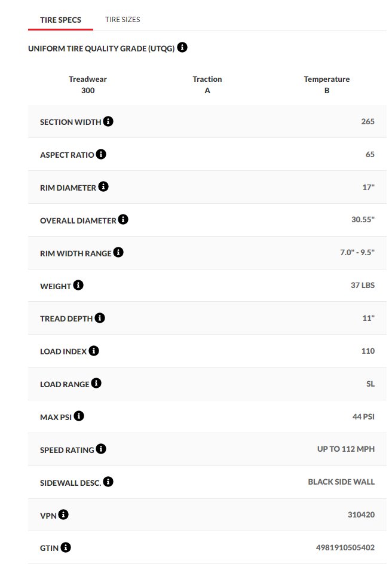Click info icon beside Section Width
This screenshot has width=392, height=582.
pyautogui.click(x=108, y=121)
